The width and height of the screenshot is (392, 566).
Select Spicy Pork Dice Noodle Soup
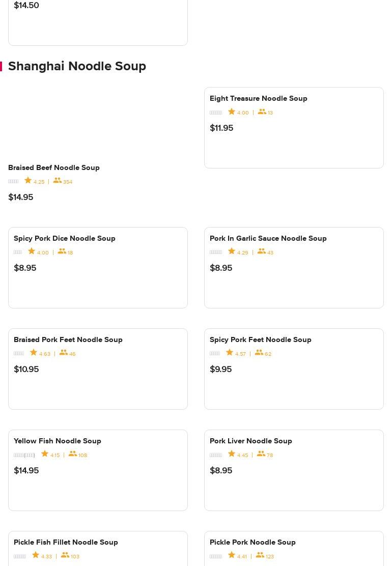pos(64,238)
